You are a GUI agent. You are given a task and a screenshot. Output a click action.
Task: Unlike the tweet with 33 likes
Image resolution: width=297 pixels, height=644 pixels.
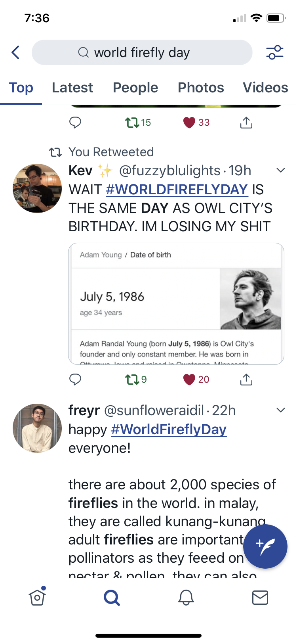click(x=190, y=123)
